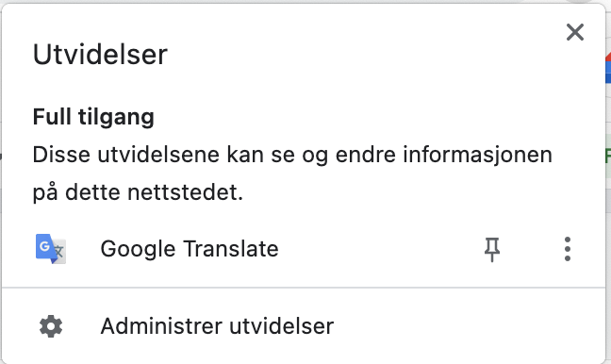
Task: Click the Full tilgang section title
Action: pos(93,117)
